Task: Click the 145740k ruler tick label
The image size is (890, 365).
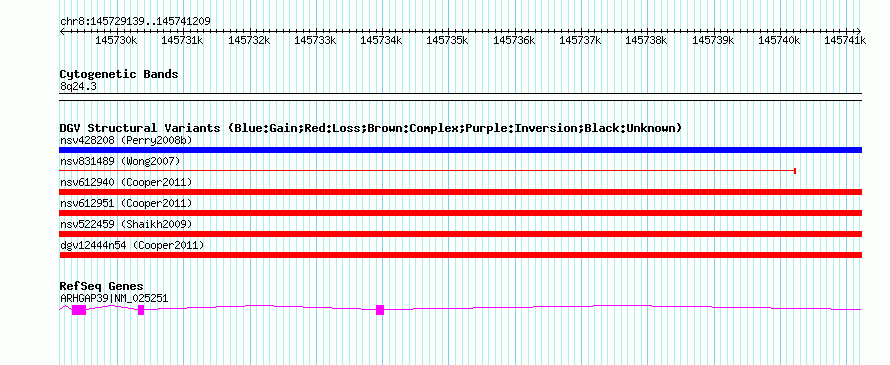Action: pyautogui.click(x=779, y=40)
